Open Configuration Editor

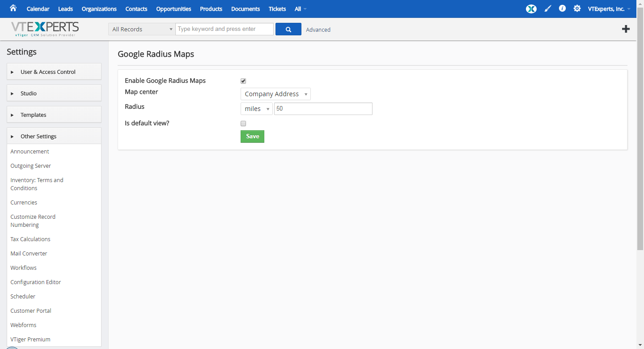[x=36, y=282]
